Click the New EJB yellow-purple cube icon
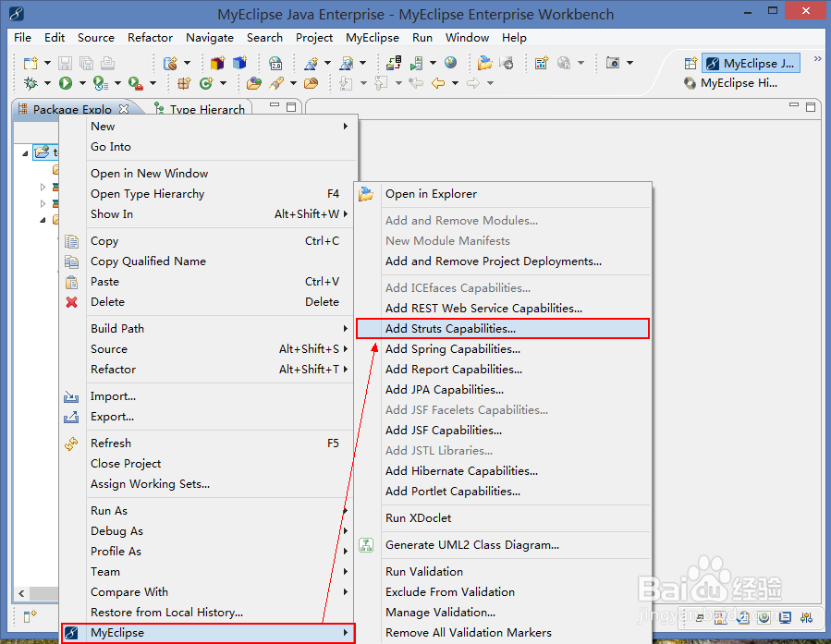Viewport: 831px width, 644px height. pyautogui.click(x=218, y=63)
